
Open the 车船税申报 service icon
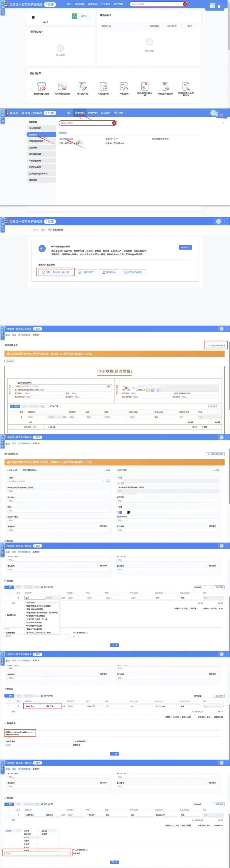point(103,86)
